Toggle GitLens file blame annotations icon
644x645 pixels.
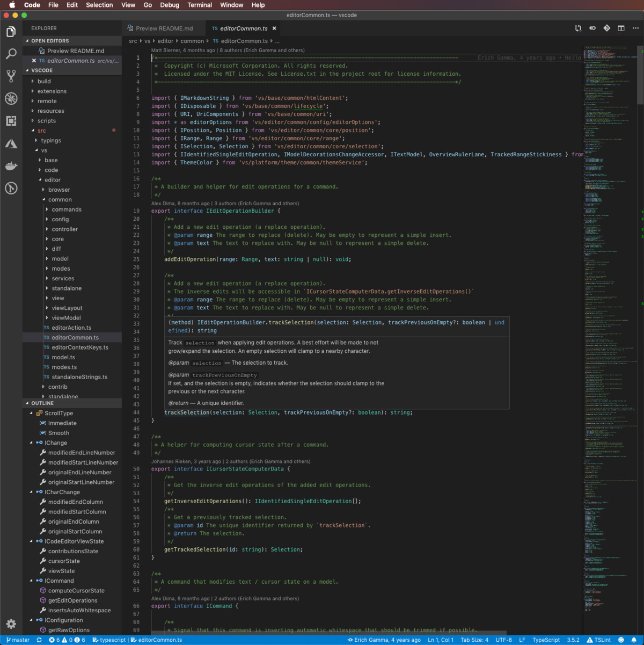pyautogui.click(x=592, y=28)
